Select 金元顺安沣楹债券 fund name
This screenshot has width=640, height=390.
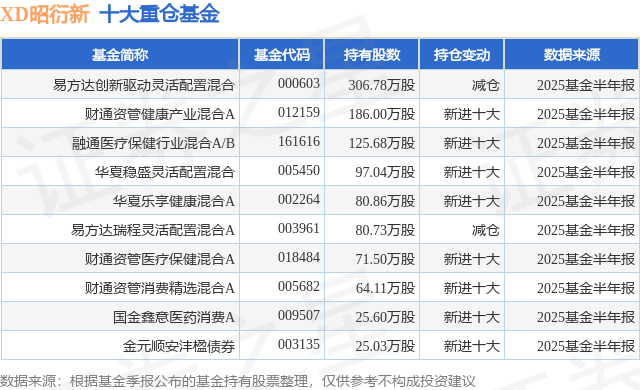tap(179, 346)
